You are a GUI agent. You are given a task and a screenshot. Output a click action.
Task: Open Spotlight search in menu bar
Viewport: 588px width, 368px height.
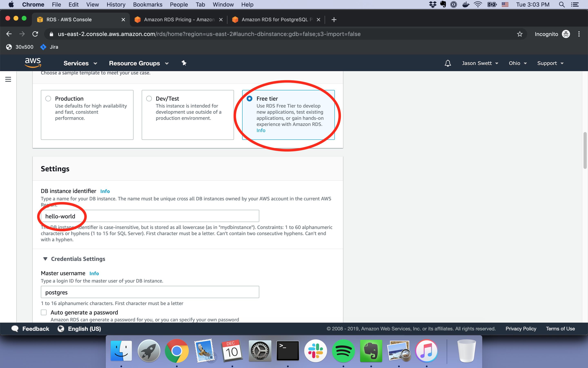point(562,5)
